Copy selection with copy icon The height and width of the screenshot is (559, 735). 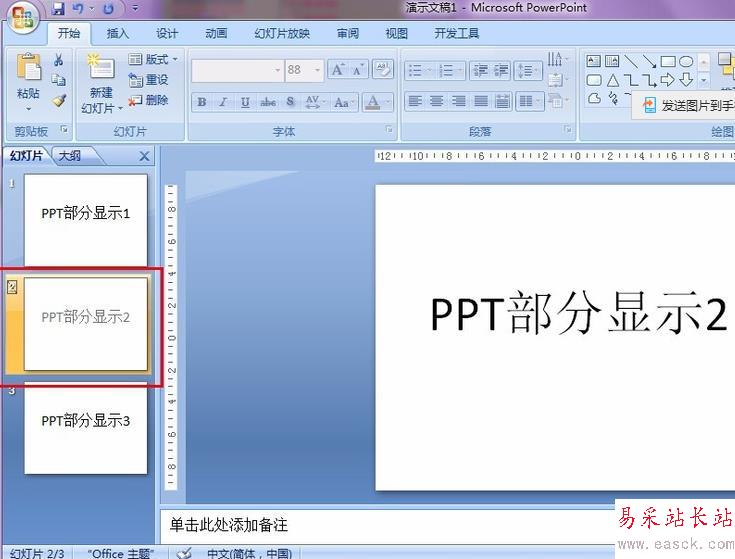pos(59,80)
